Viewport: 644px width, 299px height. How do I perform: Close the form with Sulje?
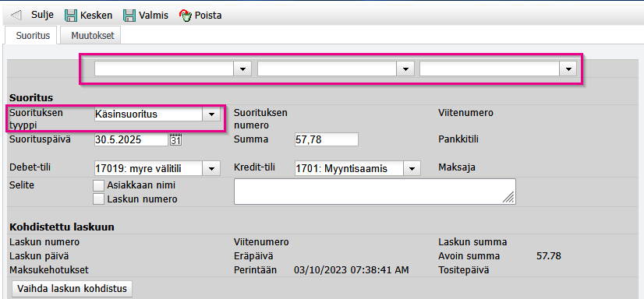pyautogui.click(x=42, y=15)
